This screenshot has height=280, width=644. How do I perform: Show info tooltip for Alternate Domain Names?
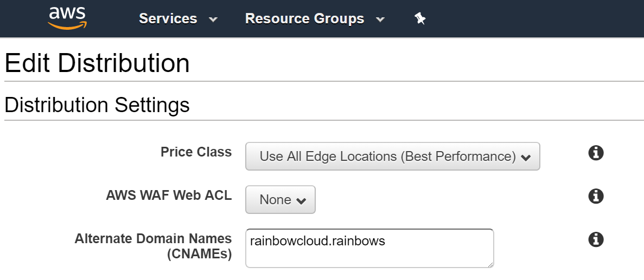[x=596, y=239]
